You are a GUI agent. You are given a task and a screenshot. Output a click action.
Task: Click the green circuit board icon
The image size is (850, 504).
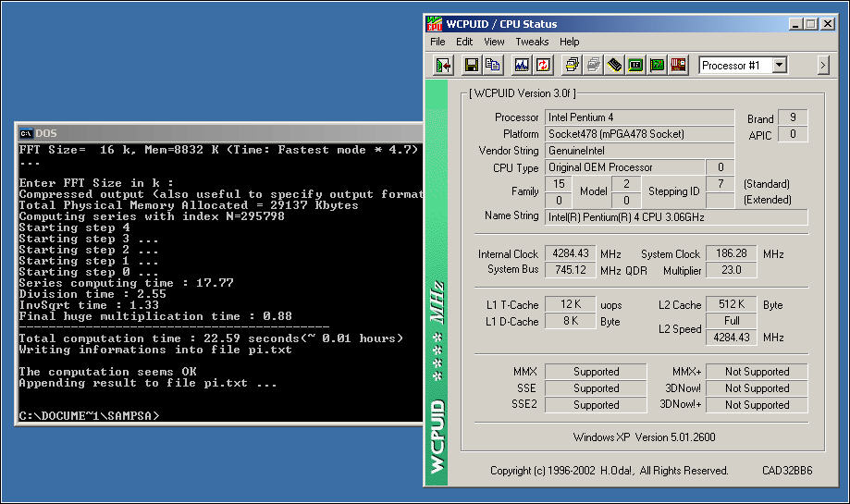pos(657,65)
